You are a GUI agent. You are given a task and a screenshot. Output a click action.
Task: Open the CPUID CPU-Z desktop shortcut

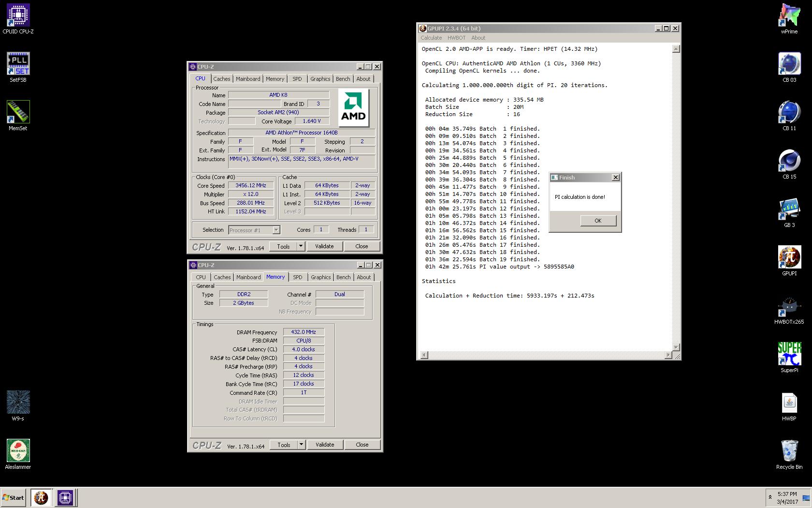18,19
